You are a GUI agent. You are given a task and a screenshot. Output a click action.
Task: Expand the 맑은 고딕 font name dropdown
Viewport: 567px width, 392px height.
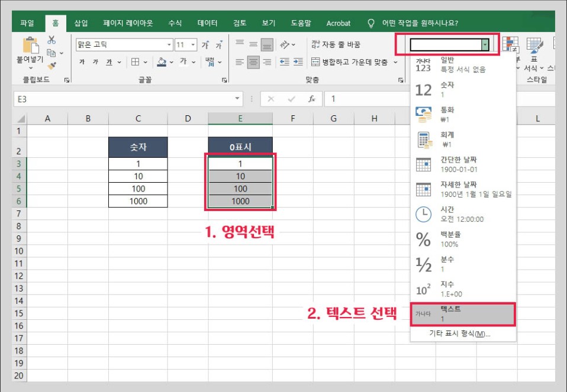click(169, 44)
